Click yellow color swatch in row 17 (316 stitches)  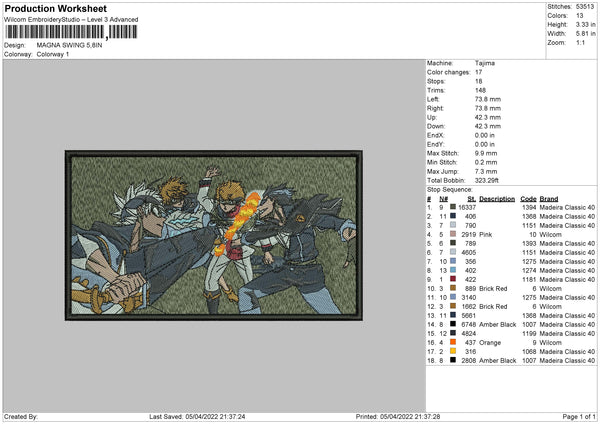(x=453, y=351)
